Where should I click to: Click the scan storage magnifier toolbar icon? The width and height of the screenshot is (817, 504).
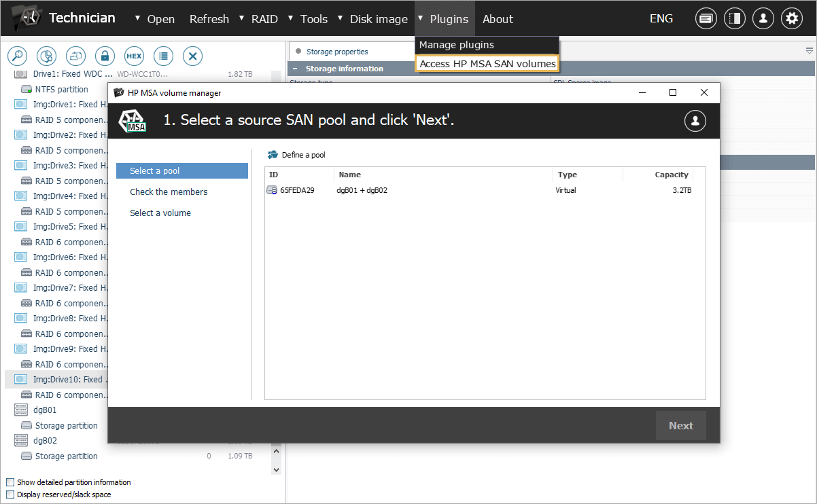tap(17, 56)
